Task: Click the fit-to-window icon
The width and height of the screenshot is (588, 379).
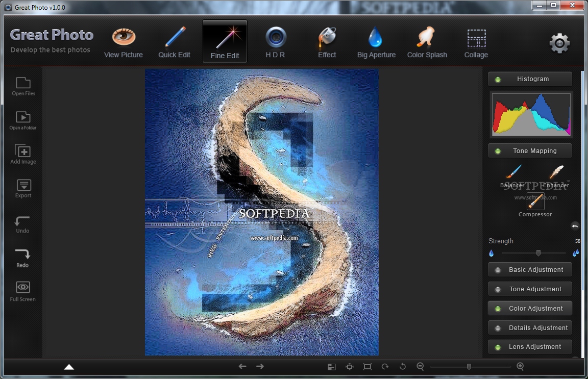Action: [x=350, y=367]
